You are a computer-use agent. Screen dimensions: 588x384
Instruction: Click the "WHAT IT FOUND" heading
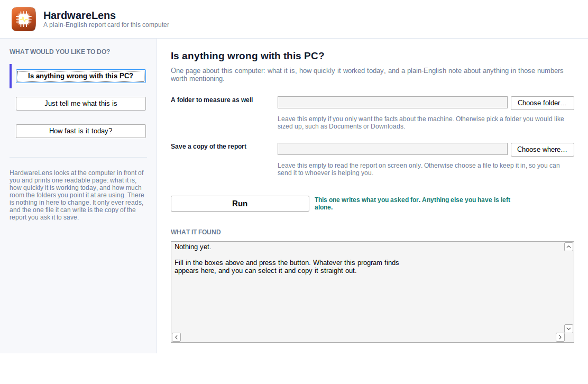click(x=196, y=232)
